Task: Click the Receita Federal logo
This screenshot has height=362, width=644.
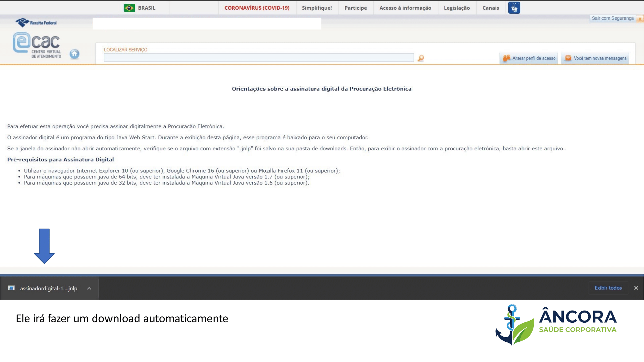Action: (x=36, y=23)
